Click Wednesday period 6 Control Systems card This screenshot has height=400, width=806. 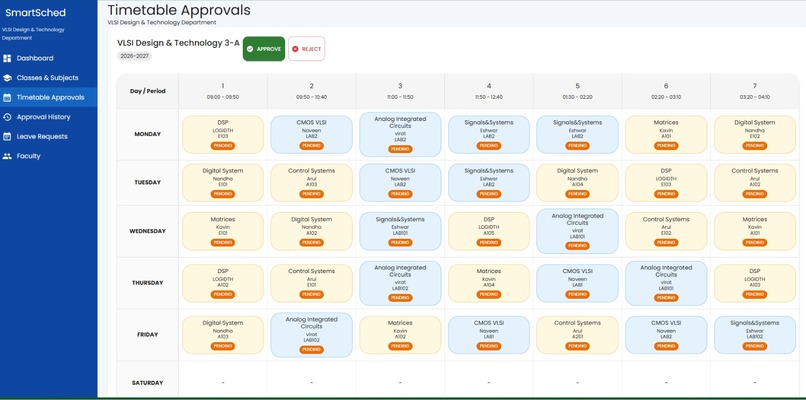click(666, 231)
